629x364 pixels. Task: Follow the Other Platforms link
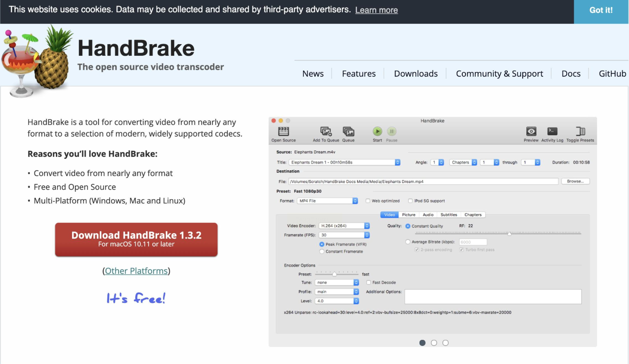(x=136, y=271)
